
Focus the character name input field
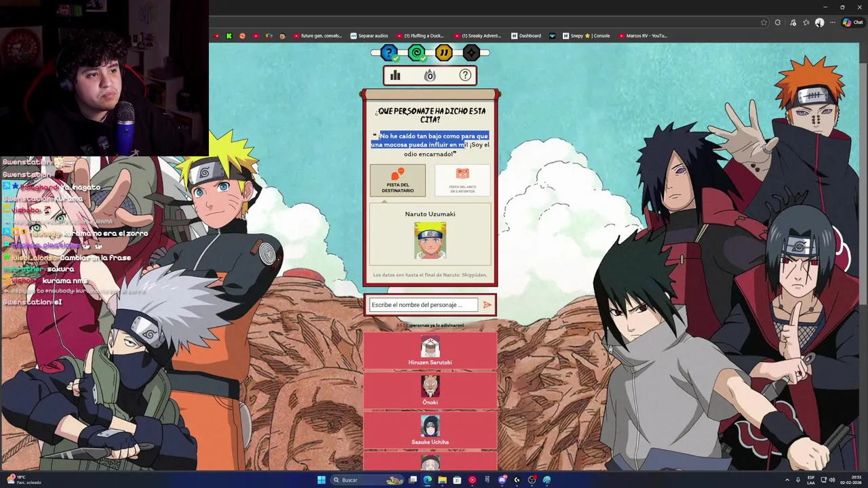(423, 305)
